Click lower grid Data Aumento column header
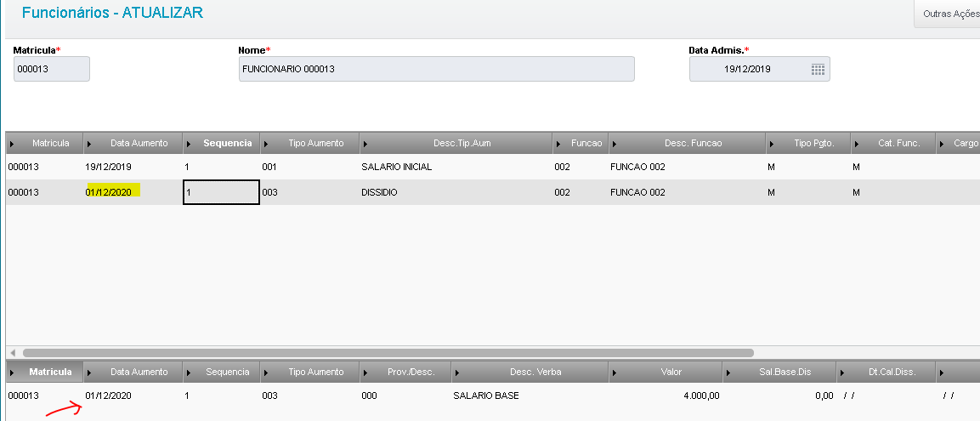 coord(133,372)
